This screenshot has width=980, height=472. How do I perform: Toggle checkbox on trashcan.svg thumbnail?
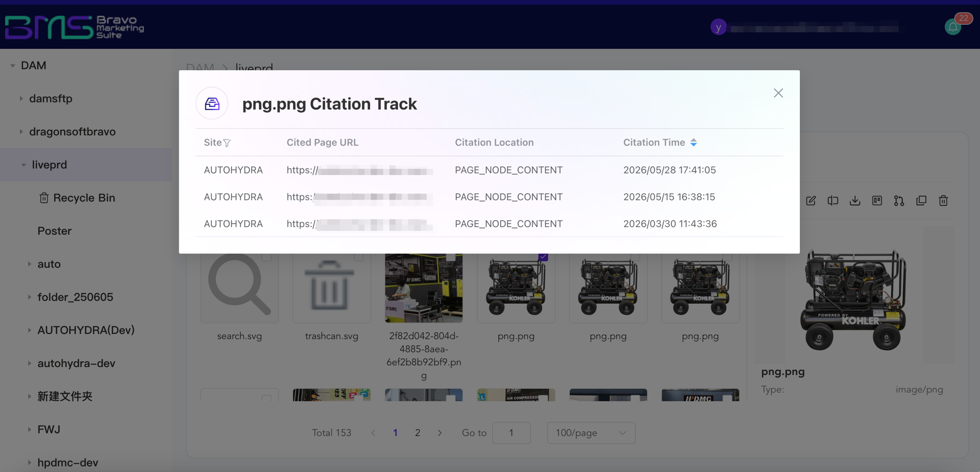click(359, 257)
